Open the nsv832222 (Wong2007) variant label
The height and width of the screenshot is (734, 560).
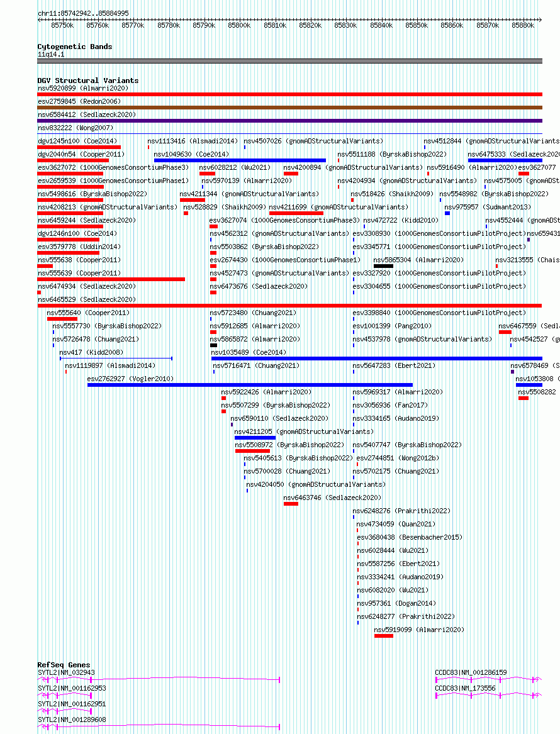tap(76, 127)
